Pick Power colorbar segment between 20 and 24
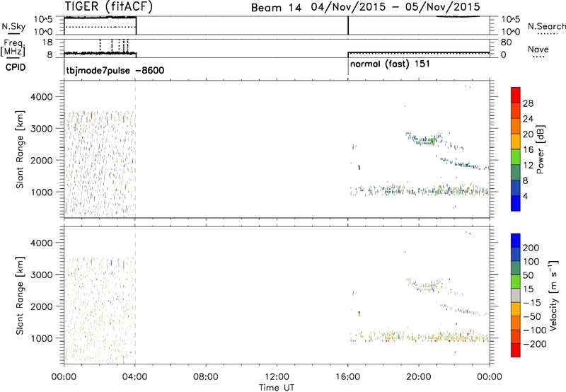566x392 pixels. [516, 126]
